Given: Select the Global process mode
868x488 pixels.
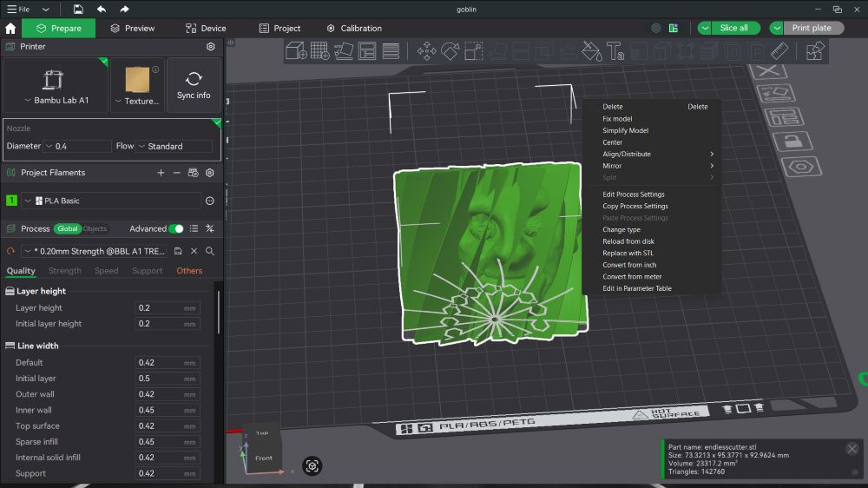Looking at the screenshot, I should [68, 228].
